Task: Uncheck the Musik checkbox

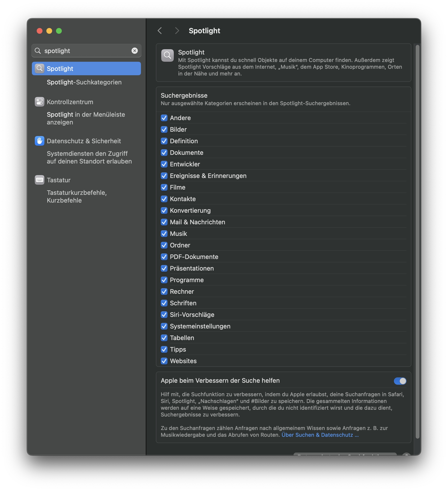Action: point(164,234)
